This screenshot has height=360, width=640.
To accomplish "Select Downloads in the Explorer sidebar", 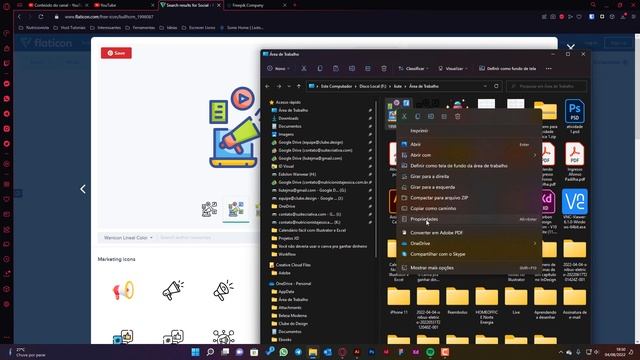I will coord(288,118).
